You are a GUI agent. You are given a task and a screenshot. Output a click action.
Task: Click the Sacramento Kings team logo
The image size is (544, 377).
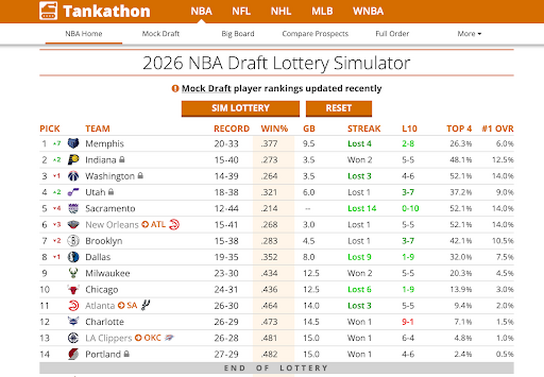point(73,208)
